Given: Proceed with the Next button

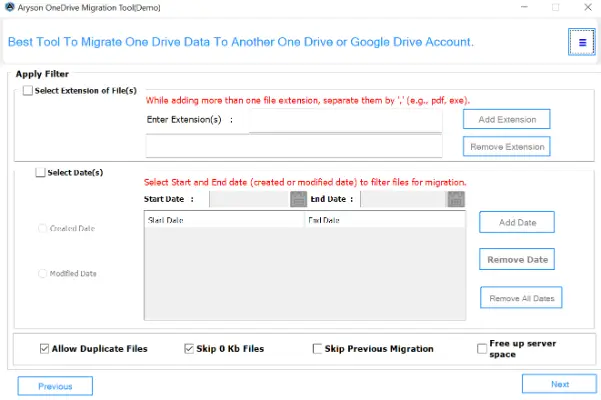Looking at the screenshot, I should click(559, 384).
